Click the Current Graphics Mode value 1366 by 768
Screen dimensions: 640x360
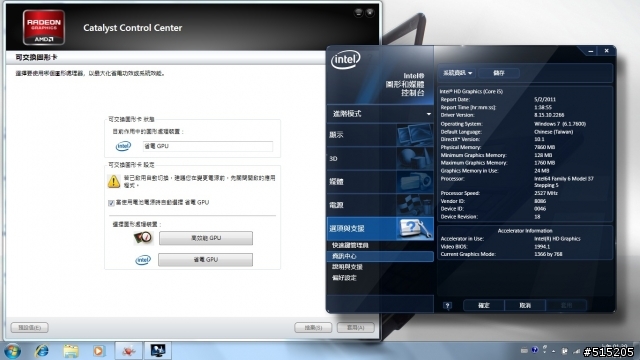click(548, 254)
